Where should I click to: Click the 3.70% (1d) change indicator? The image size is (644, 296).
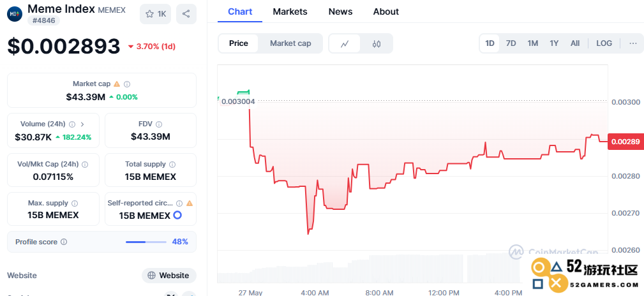click(x=151, y=47)
